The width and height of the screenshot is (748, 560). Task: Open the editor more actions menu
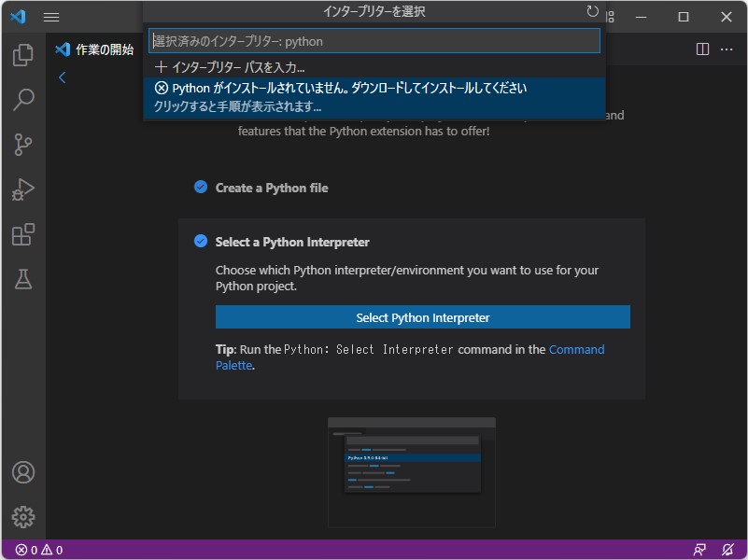[x=726, y=49]
